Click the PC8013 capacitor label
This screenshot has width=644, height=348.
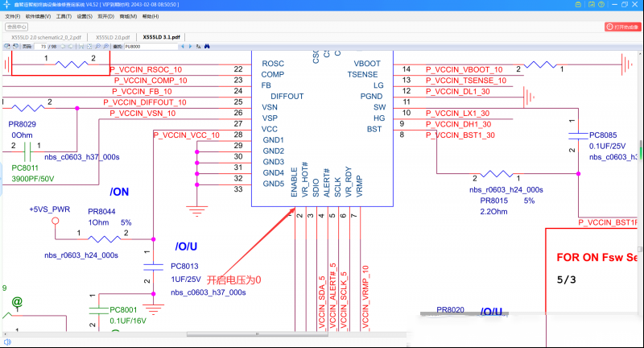pos(184,267)
